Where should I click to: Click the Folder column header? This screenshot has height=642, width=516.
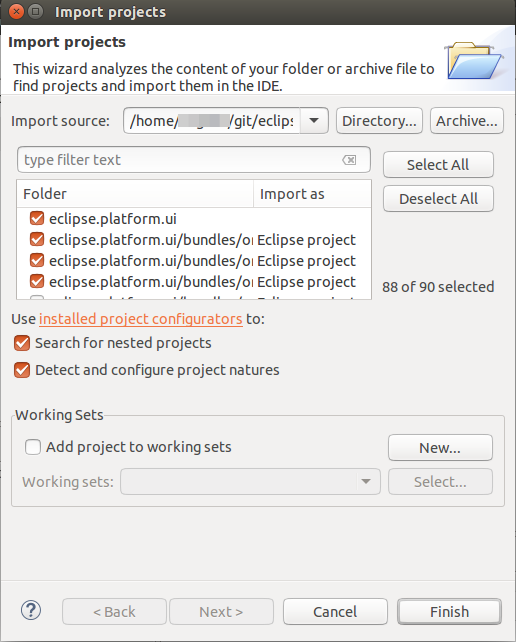pos(135,194)
